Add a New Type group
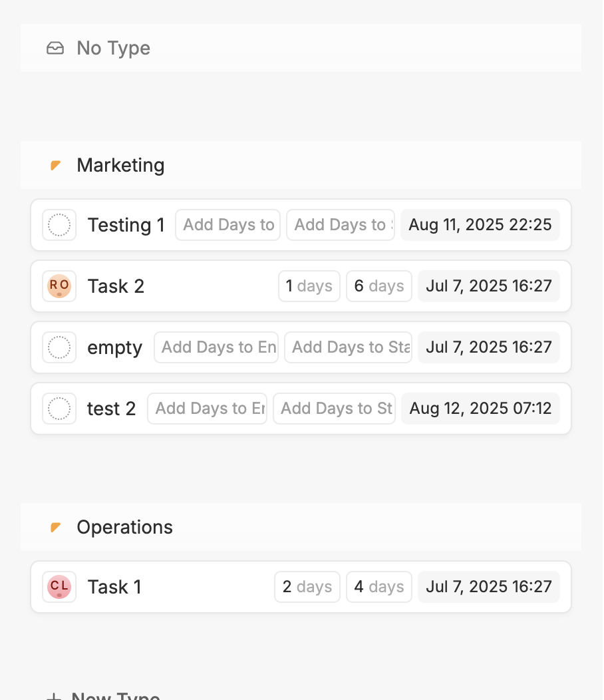 pos(104,695)
